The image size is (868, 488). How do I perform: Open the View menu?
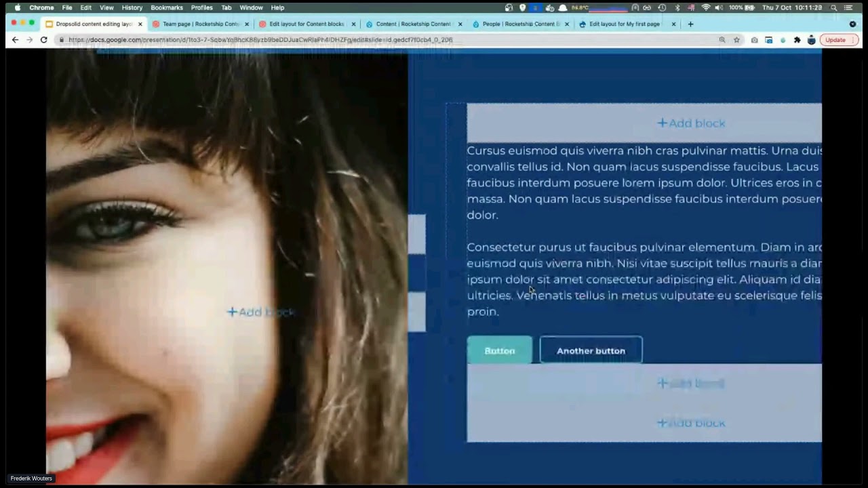(x=106, y=7)
